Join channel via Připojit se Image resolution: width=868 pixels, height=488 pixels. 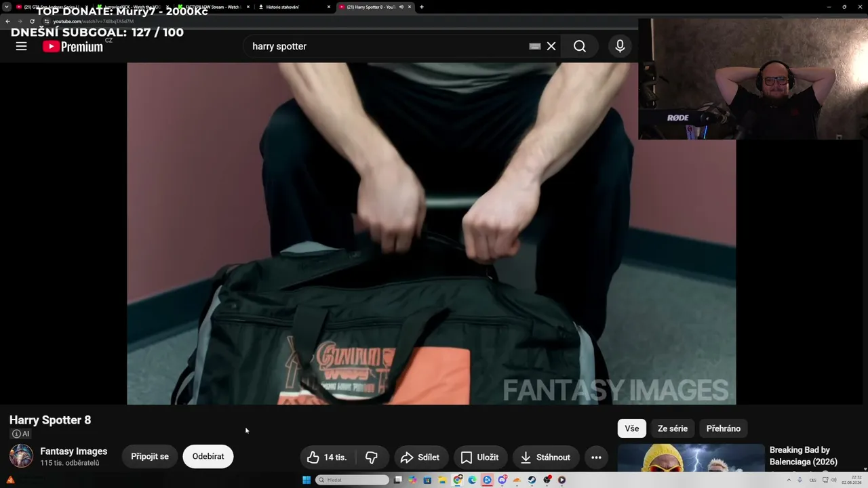click(150, 457)
